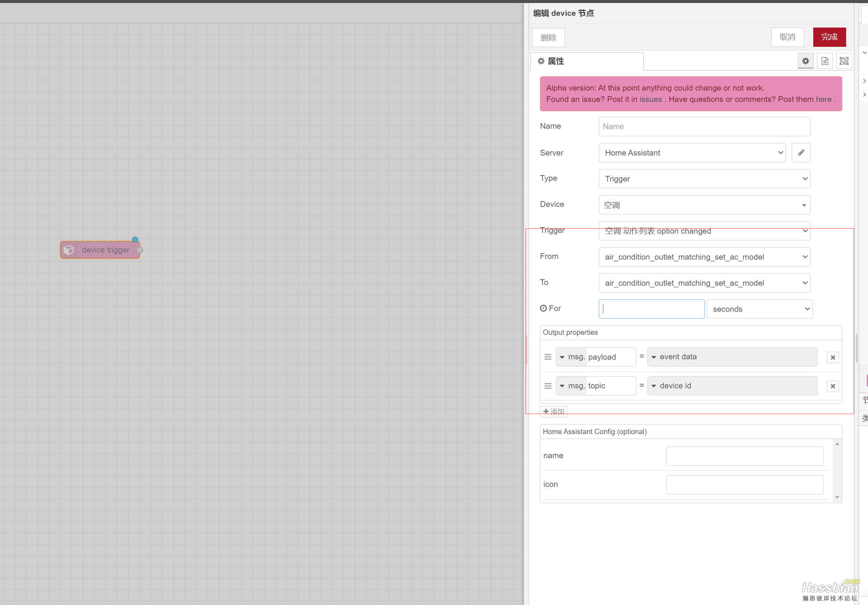The image size is (868, 605).
Task: Select the device trigger node label
Action: (105, 250)
